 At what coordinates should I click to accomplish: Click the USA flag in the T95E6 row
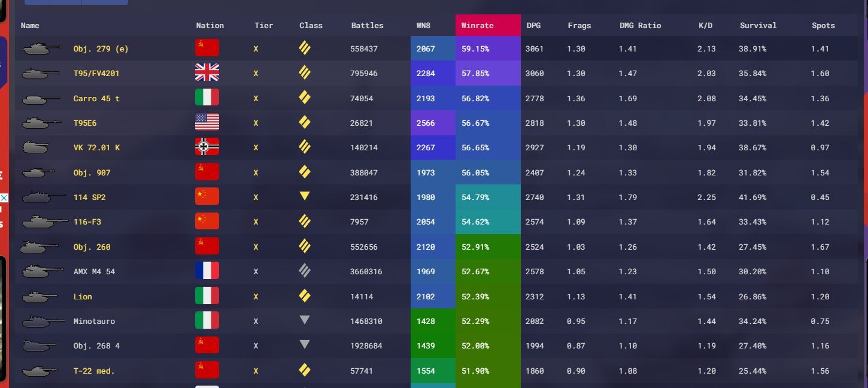[207, 123]
